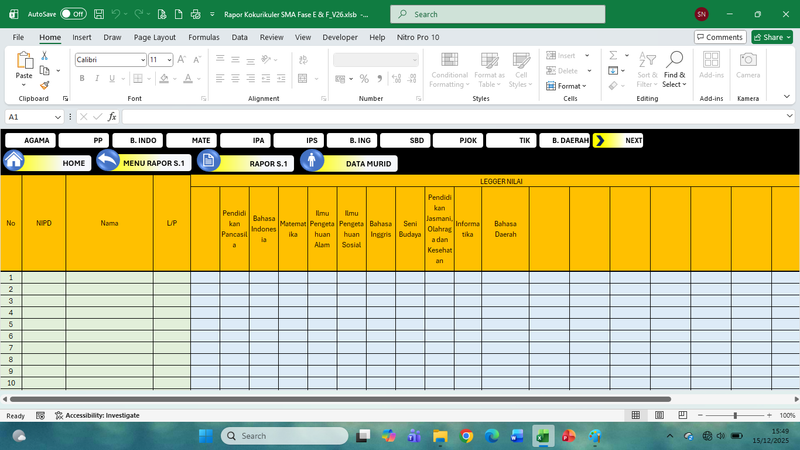Launch Google Chrome from the taskbar
This screenshot has width=800, height=450.
pos(466,436)
